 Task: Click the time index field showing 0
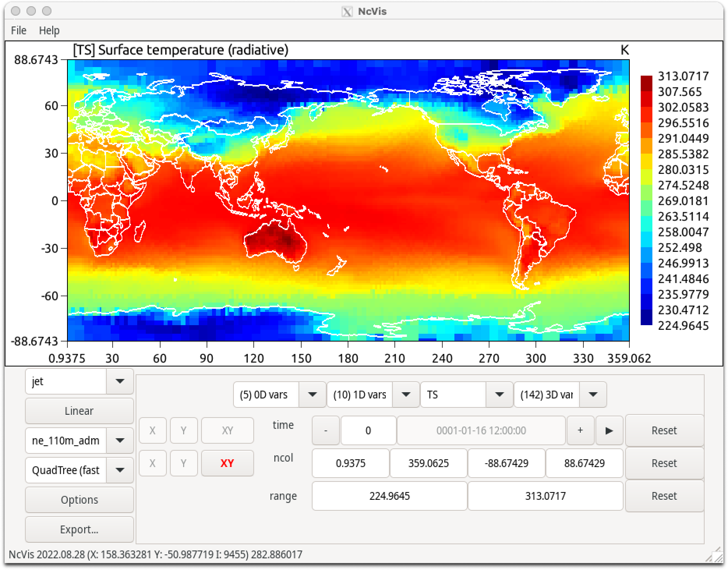(x=368, y=430)
